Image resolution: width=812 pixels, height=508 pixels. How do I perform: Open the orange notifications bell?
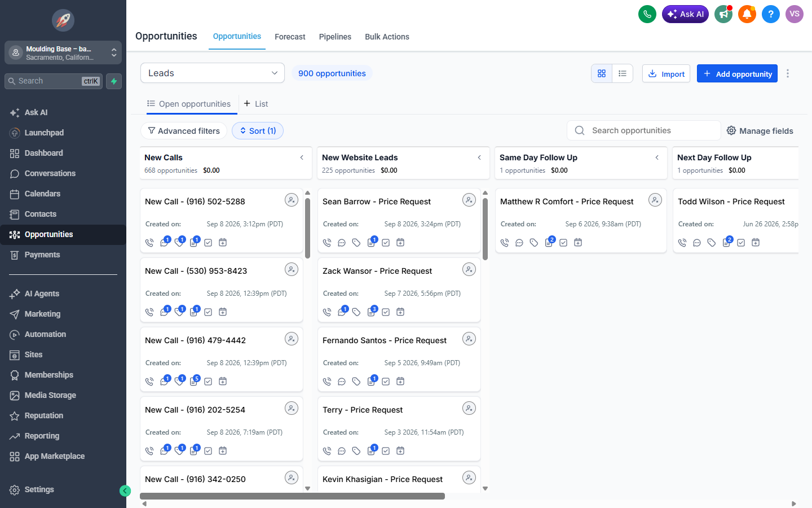click(747, 14)
